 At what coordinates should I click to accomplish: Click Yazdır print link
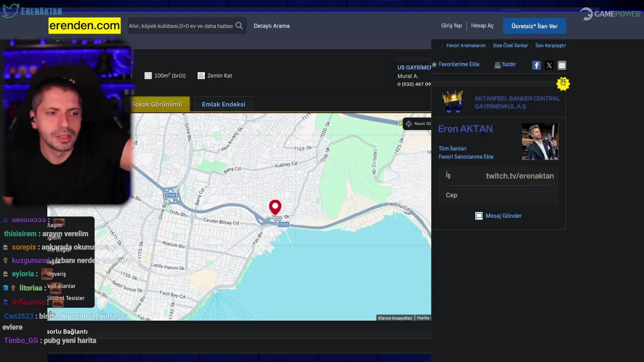click(x=509, y=64)
